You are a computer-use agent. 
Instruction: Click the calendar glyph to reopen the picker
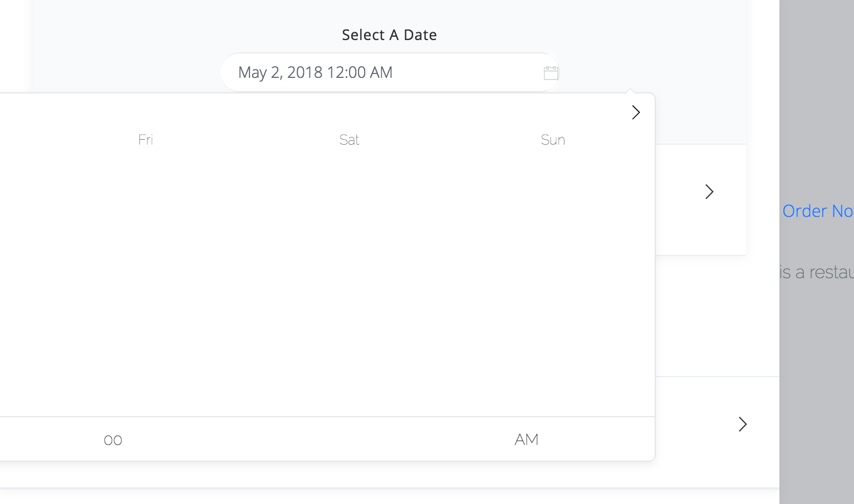click(551, 72)
